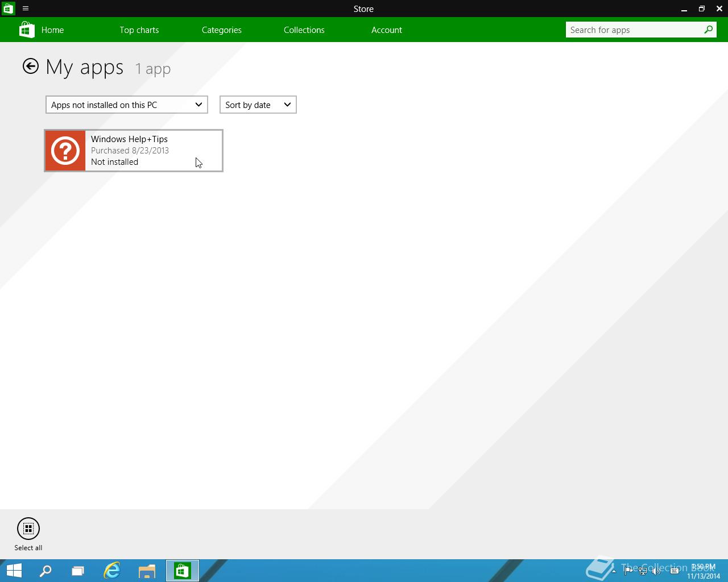Open Task View on the taskbar
This screenshot has height=582, width=728.
[x=78, y=571]
